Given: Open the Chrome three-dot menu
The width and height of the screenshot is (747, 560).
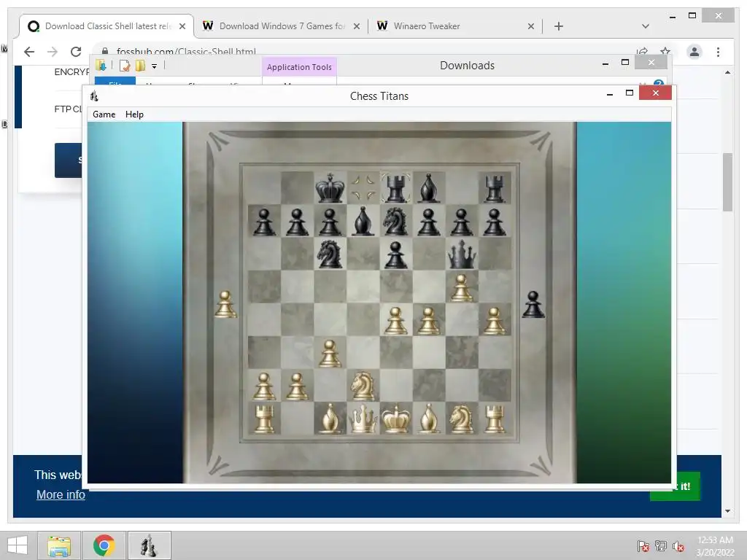Looking at the screenshot, I should (718, 52).
